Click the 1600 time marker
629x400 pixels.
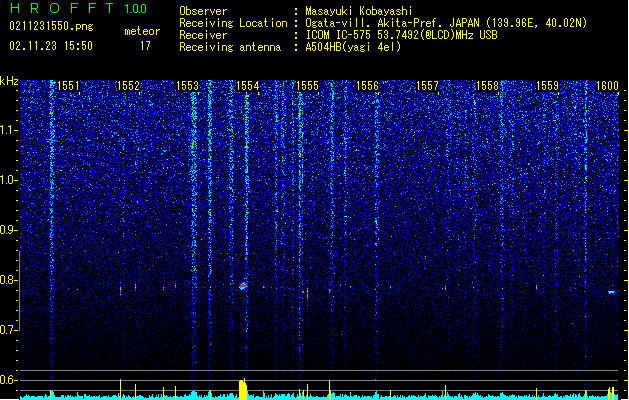(x=607, y=86)
